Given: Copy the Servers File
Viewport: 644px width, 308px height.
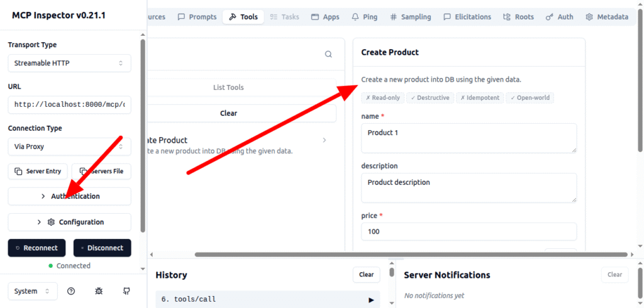Looking at the screenshot, I should (x=101, y=171).
